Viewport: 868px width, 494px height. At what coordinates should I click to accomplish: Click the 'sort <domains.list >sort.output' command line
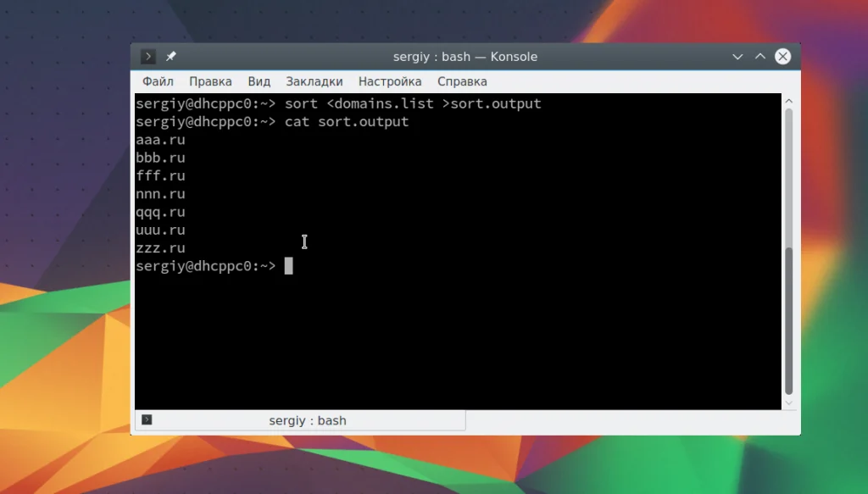413,103
